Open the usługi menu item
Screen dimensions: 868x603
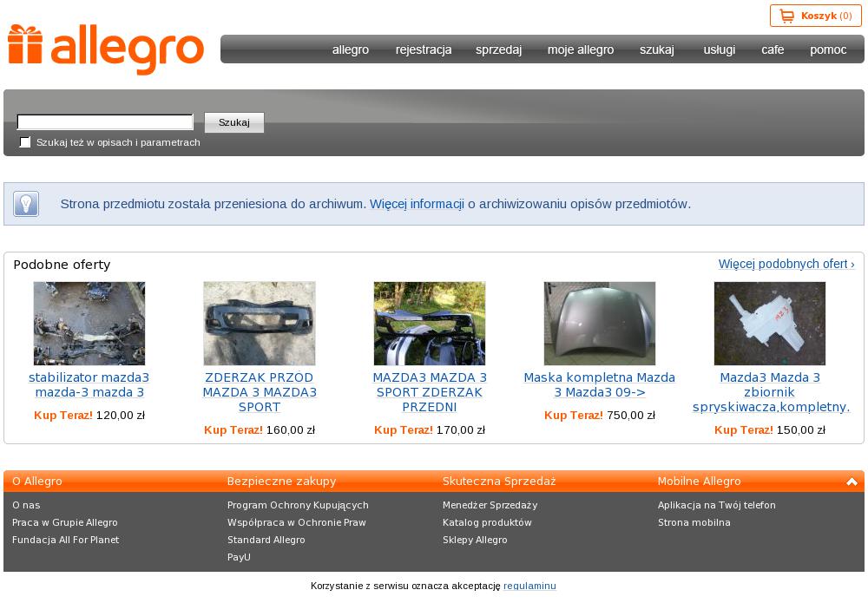tap(719, 49)
